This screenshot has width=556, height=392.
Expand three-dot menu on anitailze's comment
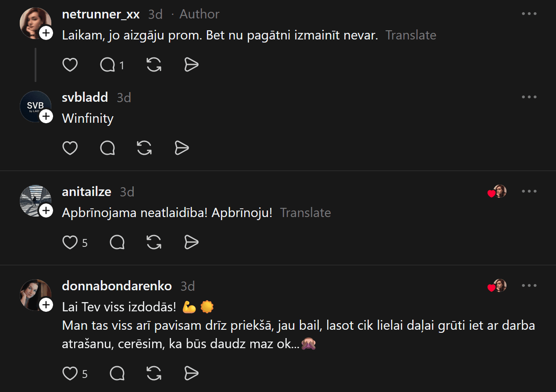point(529,192)
